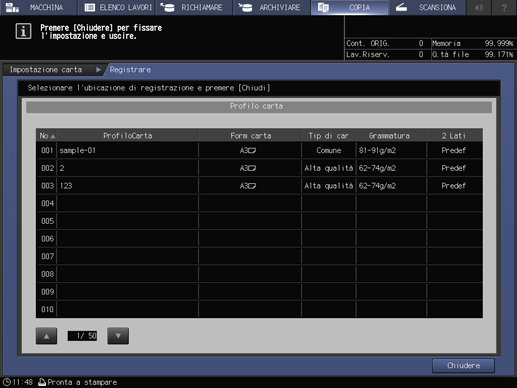
Task: Open the ELENCO LAVORI tab
Action: coord(117,7)
